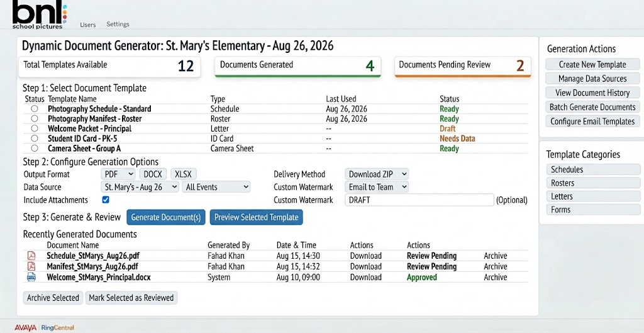Download Manifest_StMarys_Aug26.pdf
Viewport: 644px width, 333px height.
[x=365, y=266]
